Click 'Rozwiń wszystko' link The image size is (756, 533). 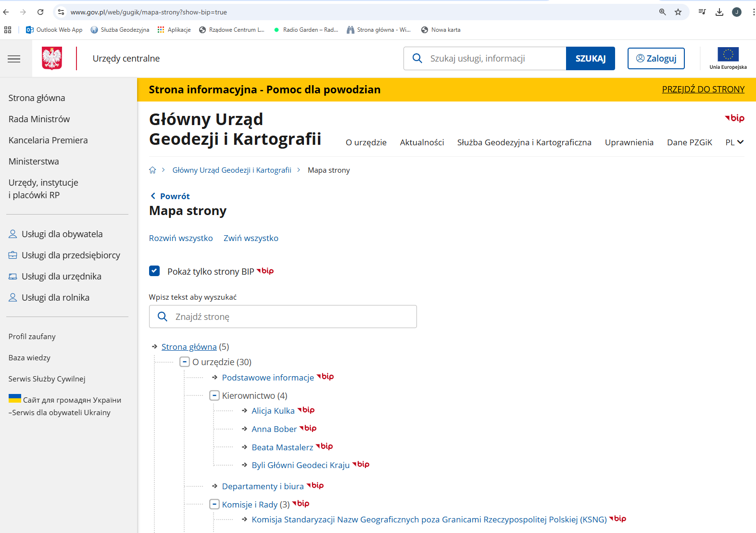[181, 238]
